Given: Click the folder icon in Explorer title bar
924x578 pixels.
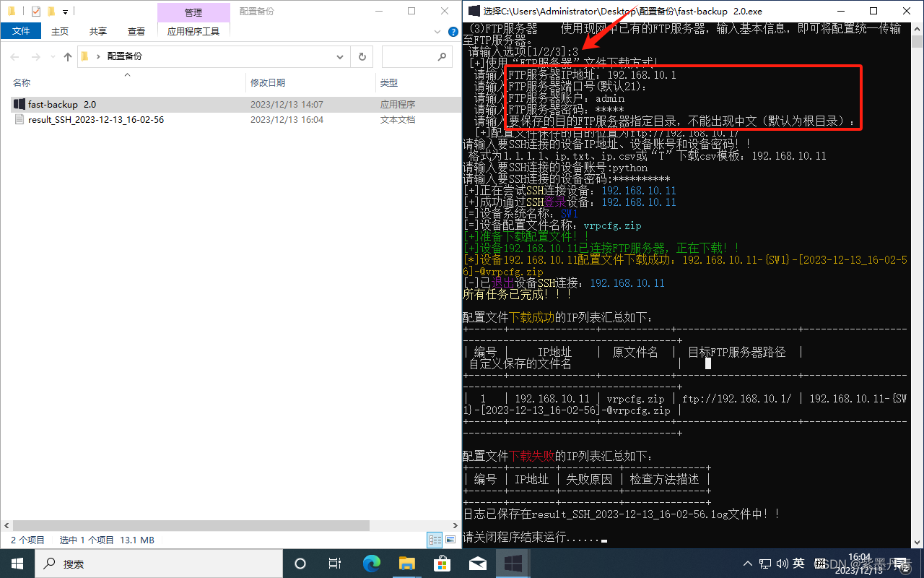Looking at the screenshot, I should [x=12, y=11].
